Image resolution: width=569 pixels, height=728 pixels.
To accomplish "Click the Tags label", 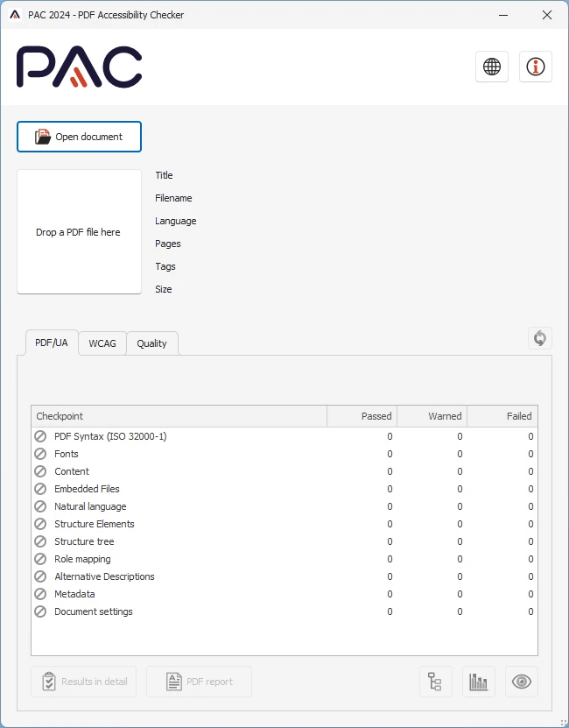I will tap(165, 266).
